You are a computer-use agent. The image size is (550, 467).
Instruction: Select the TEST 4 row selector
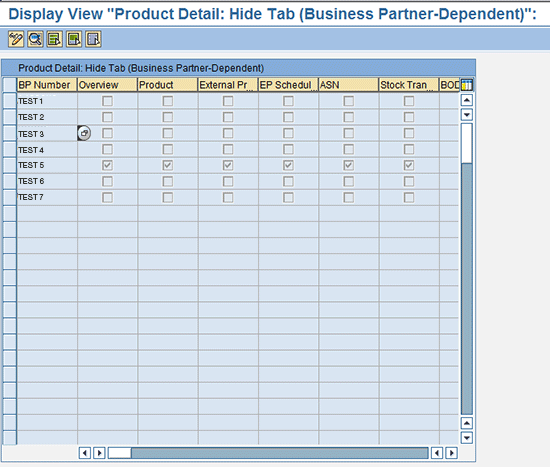pos(10,150)
